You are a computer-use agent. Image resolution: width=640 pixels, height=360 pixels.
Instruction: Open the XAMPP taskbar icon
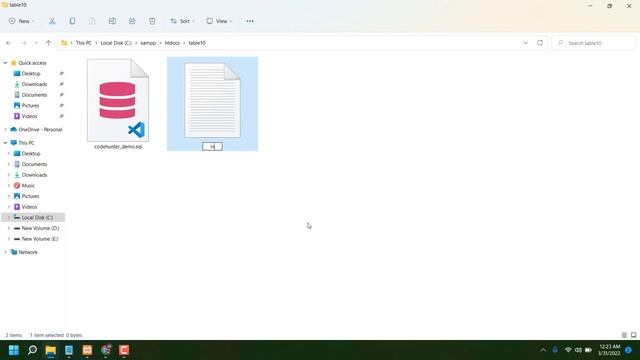tap(87, 350)
